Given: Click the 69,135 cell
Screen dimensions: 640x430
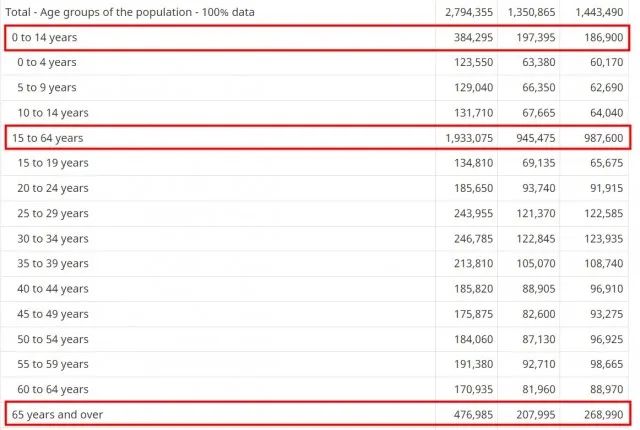Looking at the screenshot, I should tap(539, 163).
